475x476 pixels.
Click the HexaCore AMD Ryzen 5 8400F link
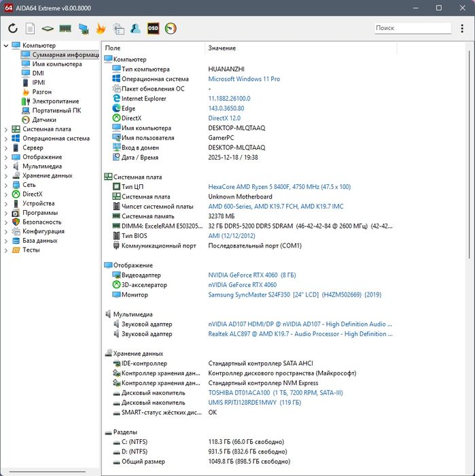tap(279, 187)
